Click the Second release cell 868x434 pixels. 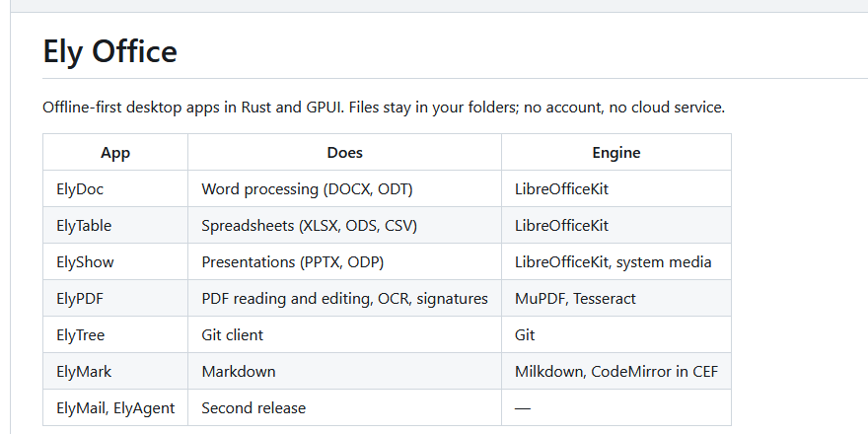pos(344,408)
